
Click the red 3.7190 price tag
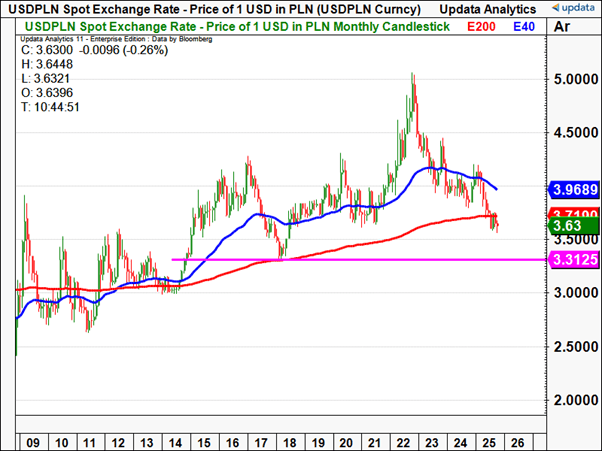pos(574,213)
